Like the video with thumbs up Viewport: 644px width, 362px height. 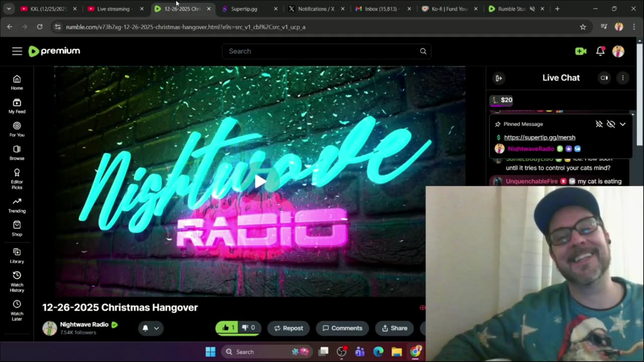tap(227, 328)
